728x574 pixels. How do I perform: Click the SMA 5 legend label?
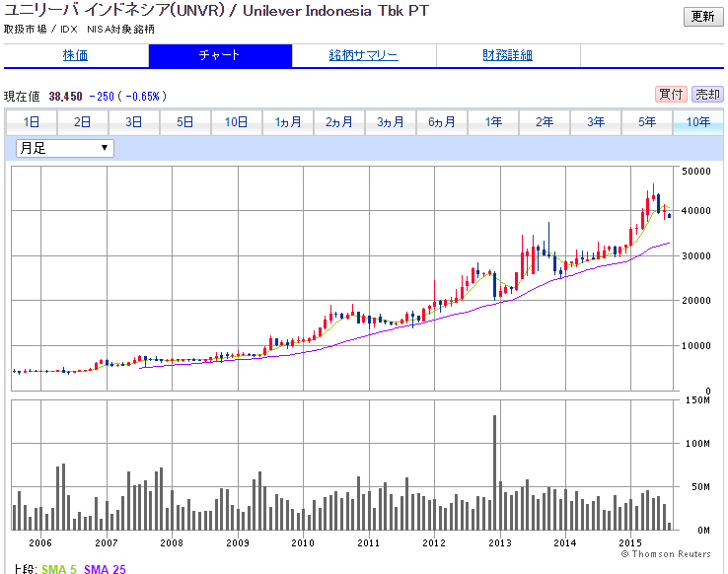pyautogui.click(x=59, y=569)
